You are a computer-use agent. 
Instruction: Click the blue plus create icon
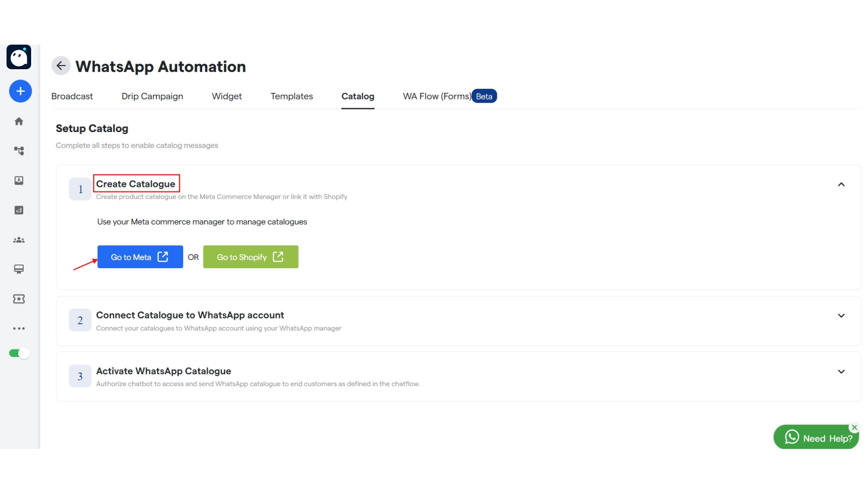coord(20,91)
